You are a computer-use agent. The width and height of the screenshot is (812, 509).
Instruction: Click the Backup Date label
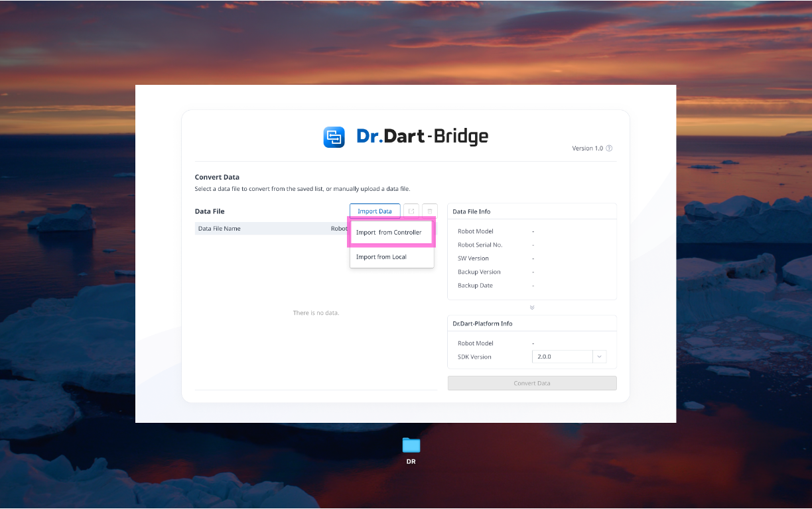tap(475, 286)
